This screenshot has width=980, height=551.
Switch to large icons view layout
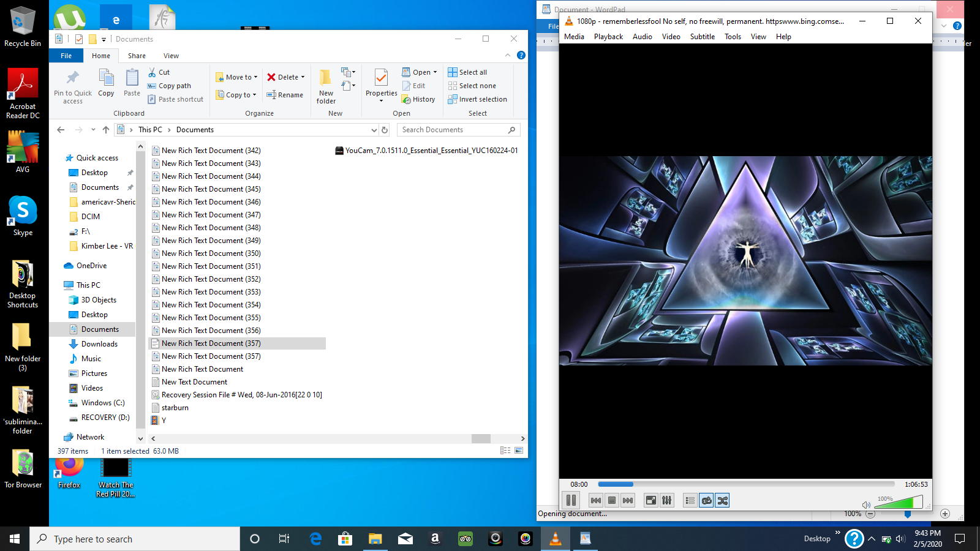519,451
